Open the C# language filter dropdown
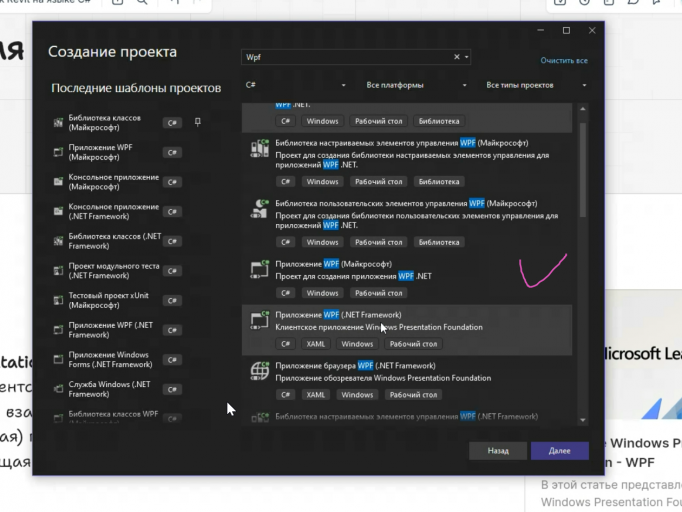Screen dimensions: 682x512 coord(296,85)
